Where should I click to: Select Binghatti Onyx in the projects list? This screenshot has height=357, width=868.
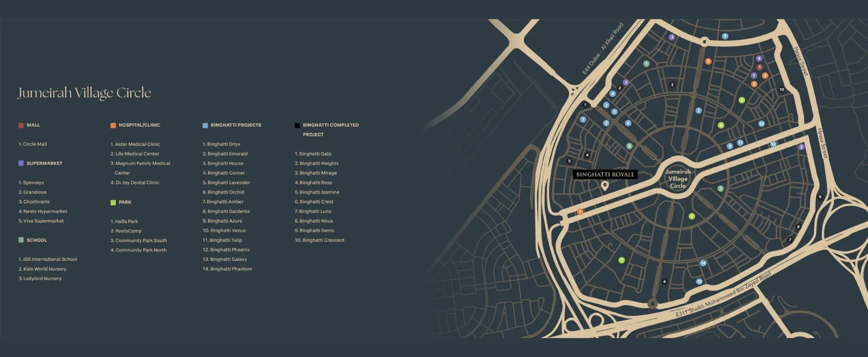222,144
